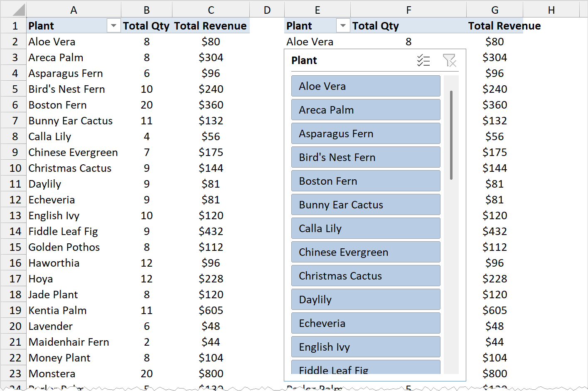This screenshot has height=391, width=588.
Task: Select Echeveria slicer button
Action: point(366,323)
